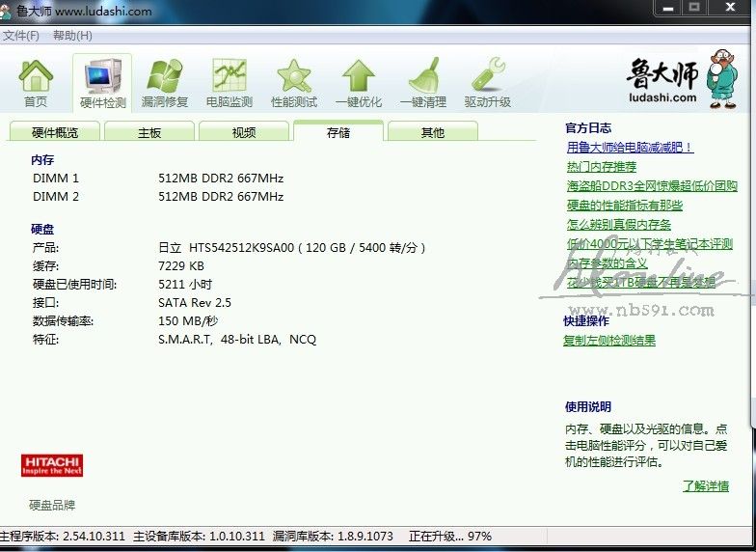The height and width of the screenshot is (552, 756).
Task: Open the 帮助(H) menu
Action: point(72,36)
